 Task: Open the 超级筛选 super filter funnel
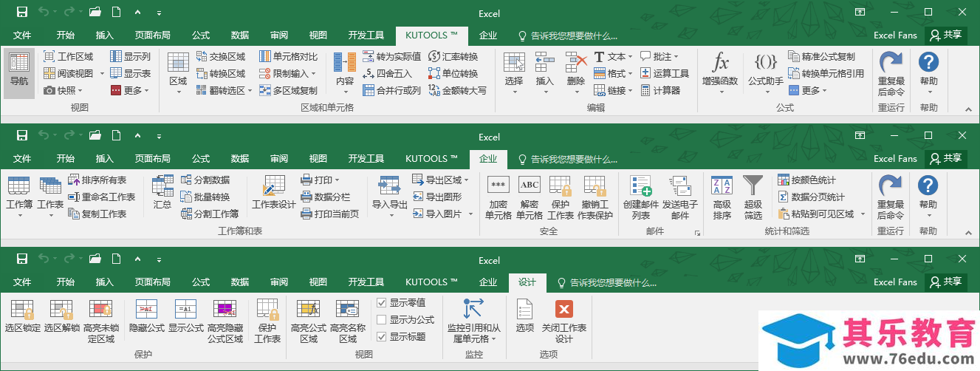[753, 198]
